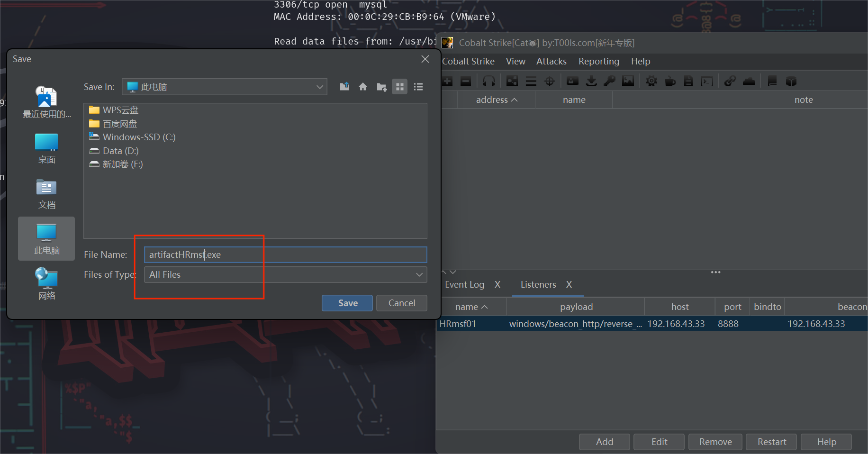Image resolution: width=868 pixels, height=454 pixels.
Task: Click the document Office Macro icon
Action: 688,81
